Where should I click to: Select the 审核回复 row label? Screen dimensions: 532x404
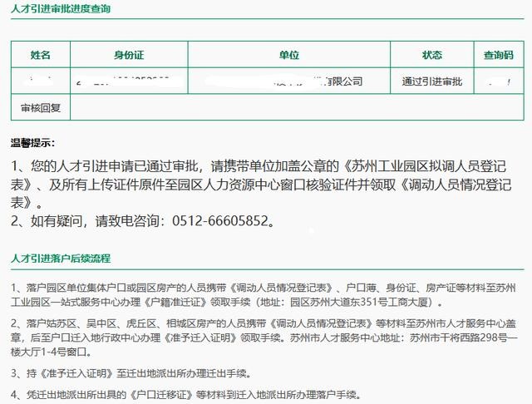click(41, 107)
